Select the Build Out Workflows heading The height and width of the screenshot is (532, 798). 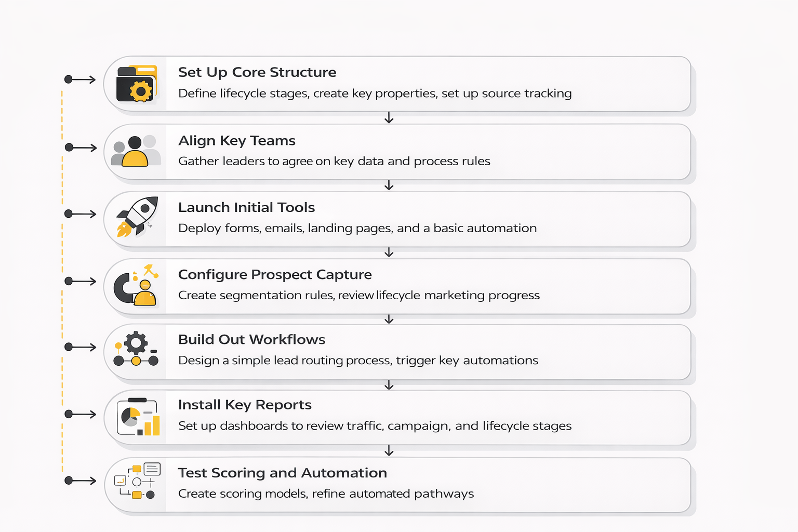[x=251, y=340]
